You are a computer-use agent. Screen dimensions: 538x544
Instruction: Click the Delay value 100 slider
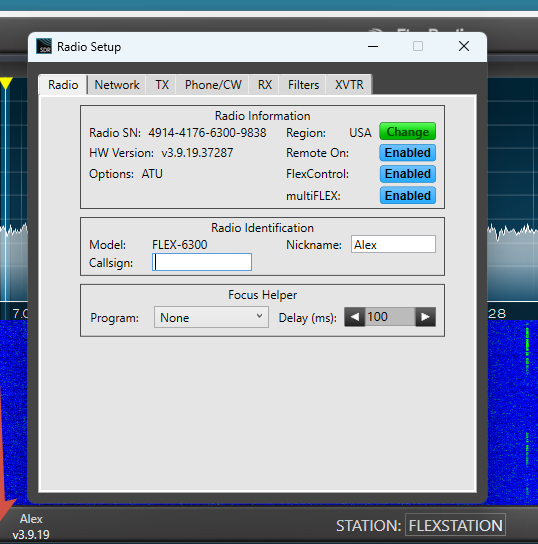390,317
